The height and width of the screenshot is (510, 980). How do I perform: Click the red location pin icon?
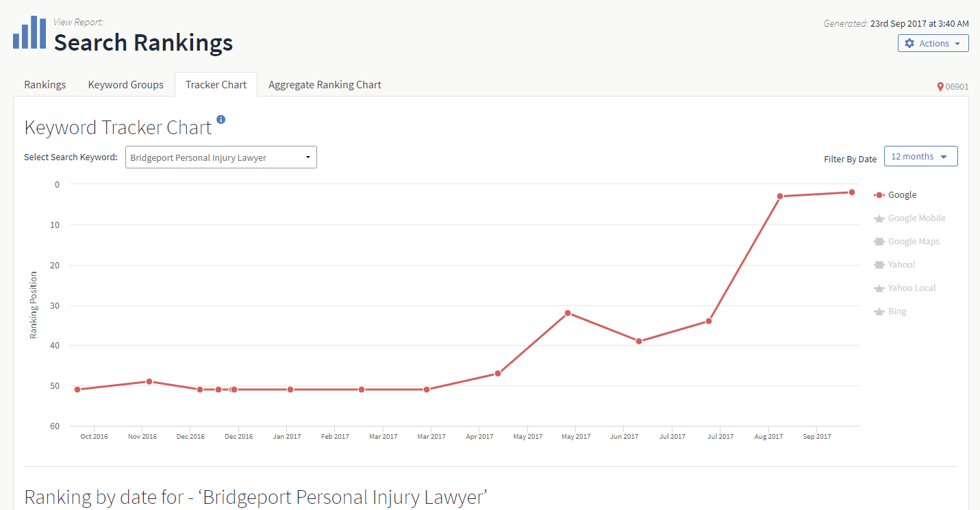tap(940, 87)
